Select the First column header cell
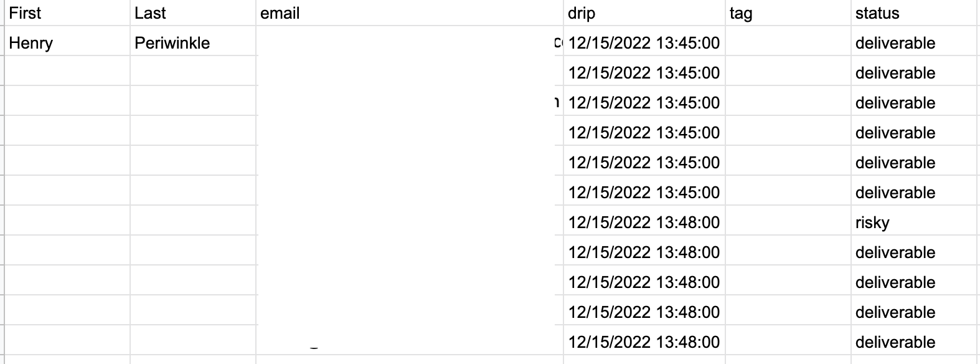980x364 pixels. coord(67,13)
